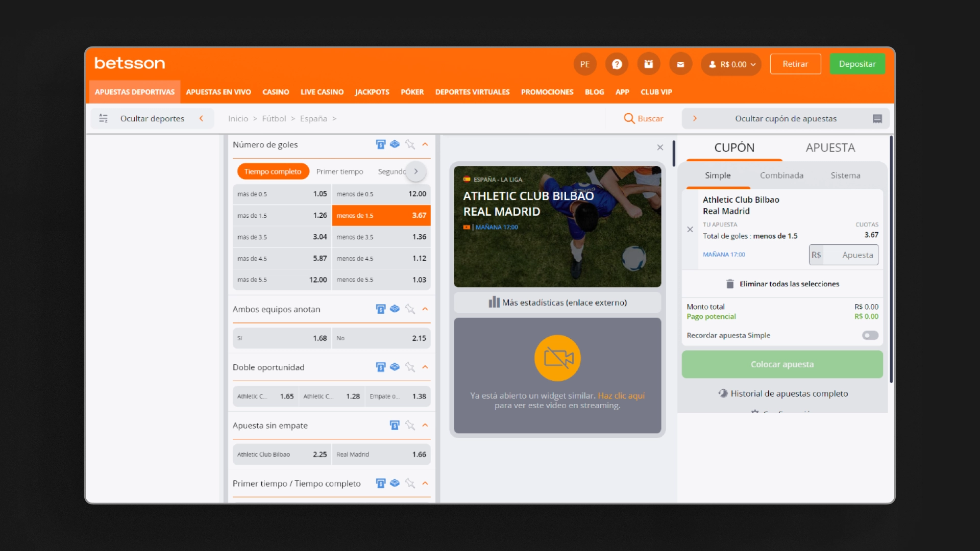Click the betting coupon list icon
The image size is (980, 551).
click(877, 118)
